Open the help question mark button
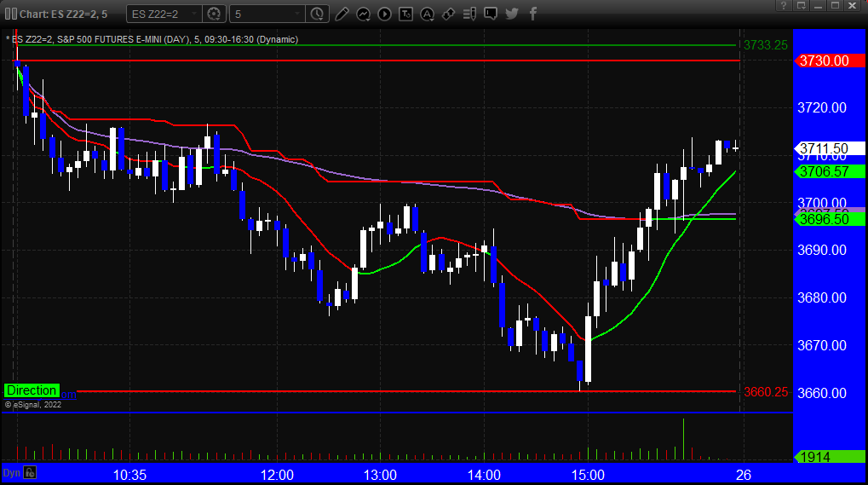The height and width of the screenshot is (485, 868). pyautogui.click(x=784, y=5)
